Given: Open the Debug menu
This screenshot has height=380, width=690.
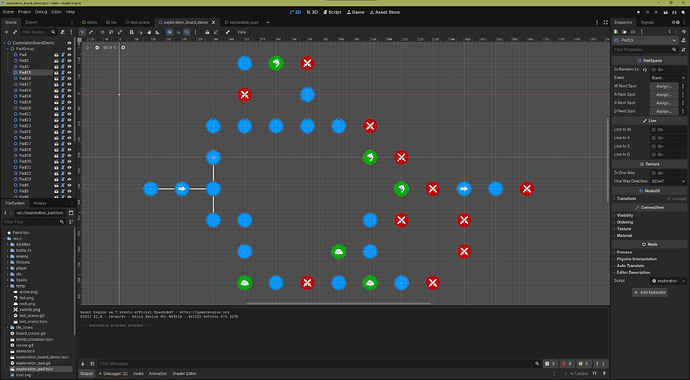Looking at the screenshot, I should tap(41, 12).
